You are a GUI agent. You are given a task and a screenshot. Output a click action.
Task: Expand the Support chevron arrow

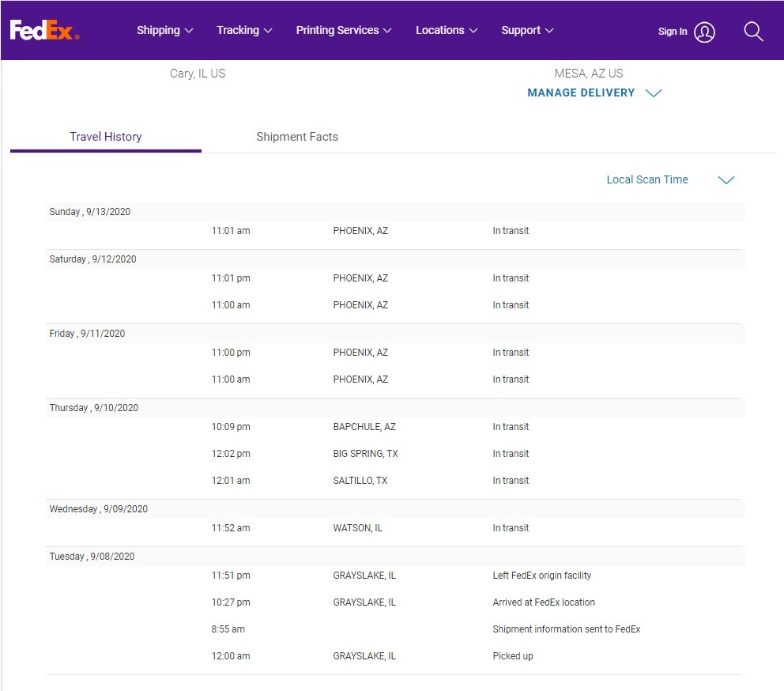tap(549, 31)
